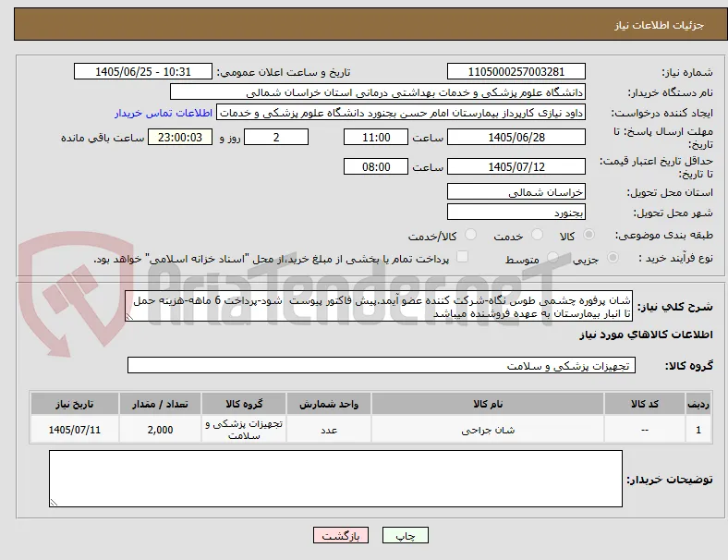Select the کالا radio button
Screen dimensions: 728x560
[x=588, y=235]
